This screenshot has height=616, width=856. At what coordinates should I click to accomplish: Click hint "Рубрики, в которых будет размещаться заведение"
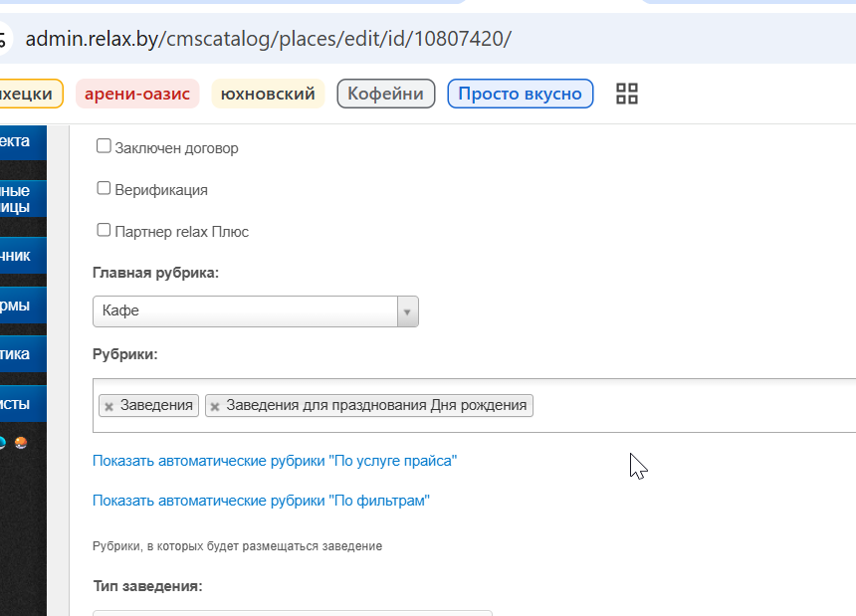pos(238,546)
